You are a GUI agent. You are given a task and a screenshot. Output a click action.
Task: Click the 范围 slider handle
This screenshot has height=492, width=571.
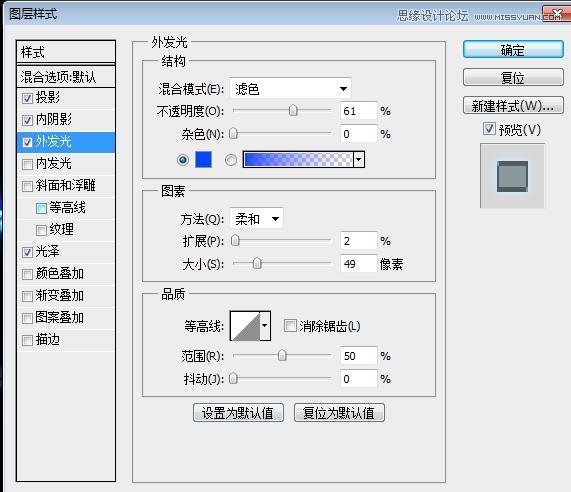tap(282, 355)
